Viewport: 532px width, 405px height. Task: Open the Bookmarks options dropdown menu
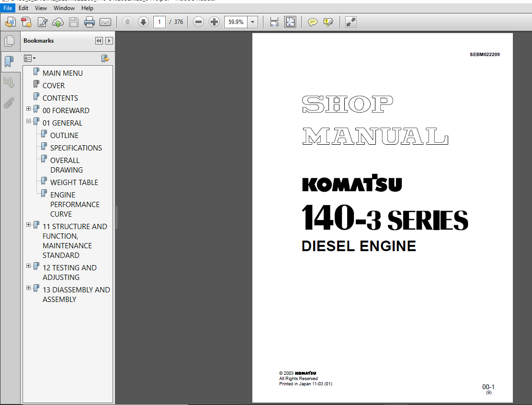coord(30,58)
